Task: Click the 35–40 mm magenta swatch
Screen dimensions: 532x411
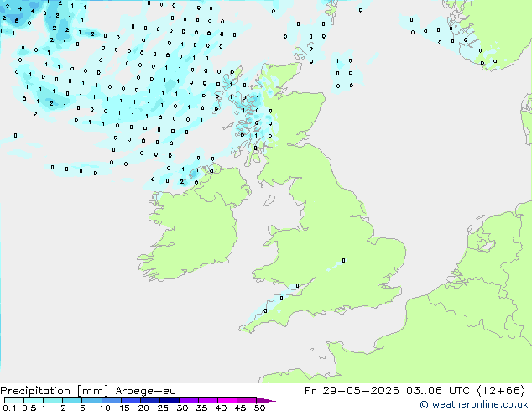Action: pos(208,400)
